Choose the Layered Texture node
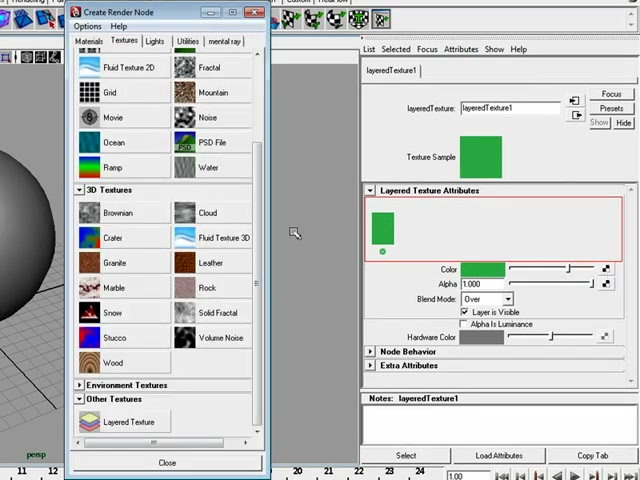The image size is (640, 480). pos(124,422)
